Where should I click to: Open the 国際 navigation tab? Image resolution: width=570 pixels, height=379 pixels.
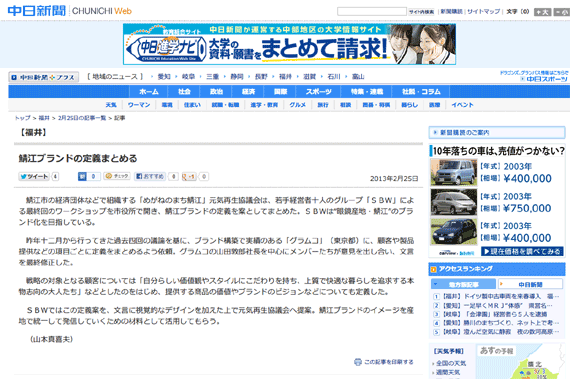tap(280, 92)
